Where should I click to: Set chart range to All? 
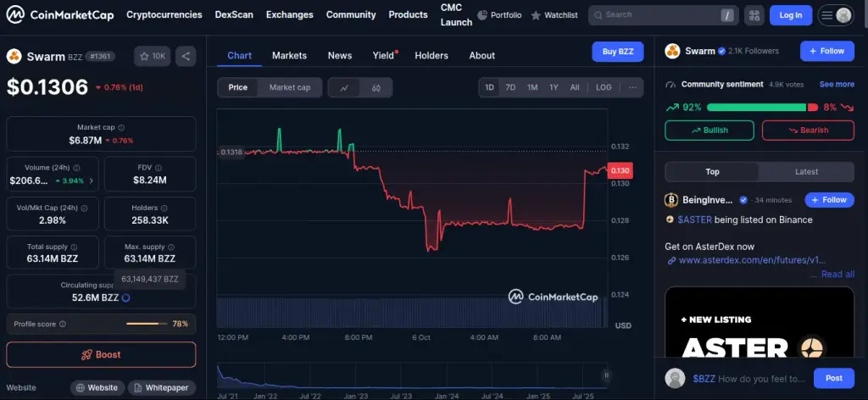[575, 87]
